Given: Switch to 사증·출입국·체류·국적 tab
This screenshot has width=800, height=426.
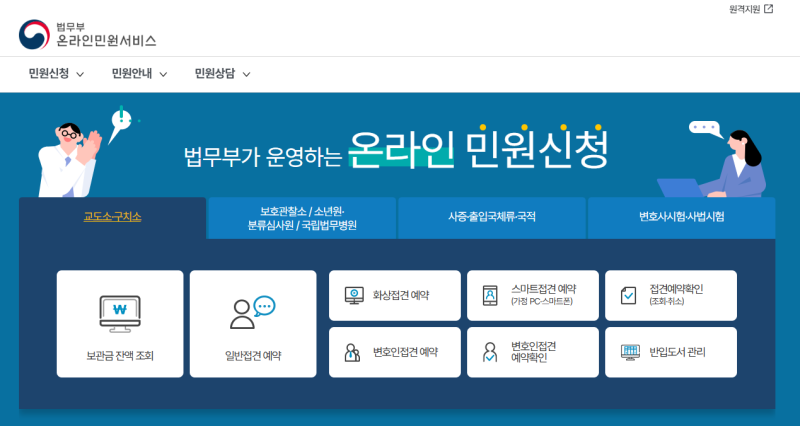Looking at the screenshot, I should [492, 218].
